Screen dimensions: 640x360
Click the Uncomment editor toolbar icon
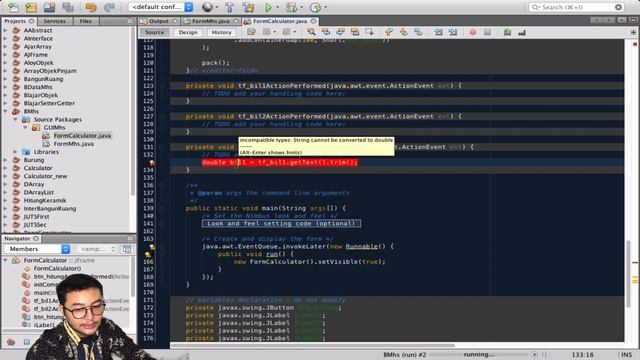click(522, 32)
